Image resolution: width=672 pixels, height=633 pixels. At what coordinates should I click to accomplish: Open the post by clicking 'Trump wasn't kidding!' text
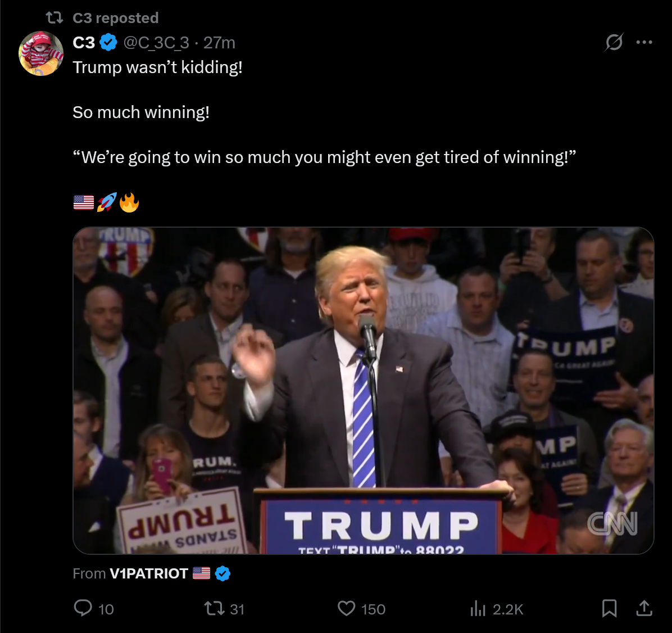(x=158, y=67)
